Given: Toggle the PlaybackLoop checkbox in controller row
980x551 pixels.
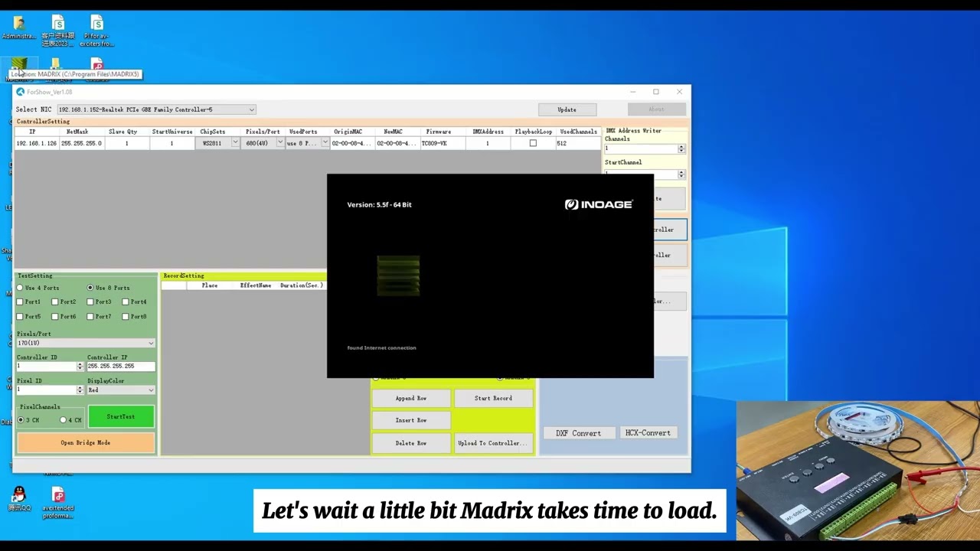Looking at the screenshot, I should coord(533,143).
